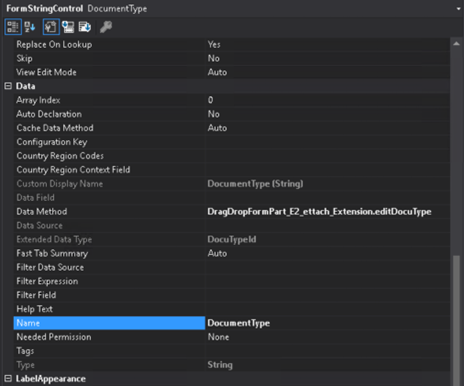Click the empty Tags value field

328,351
